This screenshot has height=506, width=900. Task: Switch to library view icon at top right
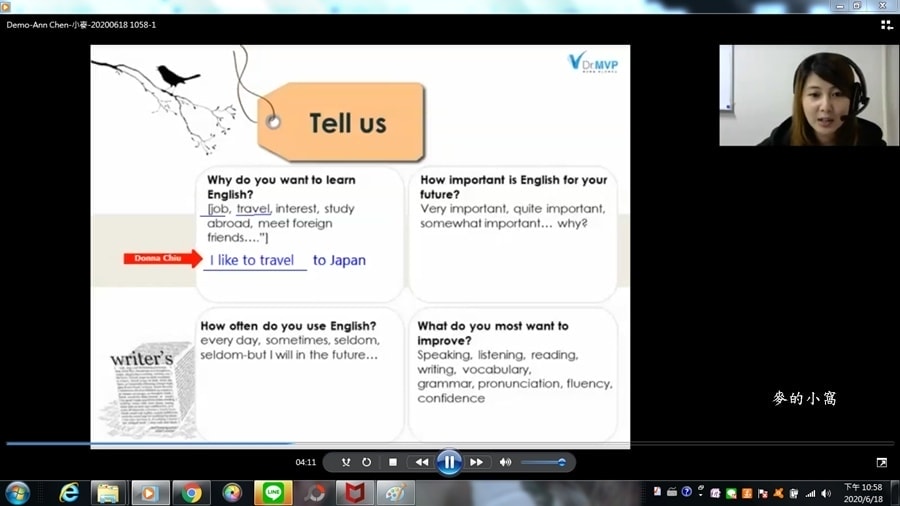tap(886, 25)
